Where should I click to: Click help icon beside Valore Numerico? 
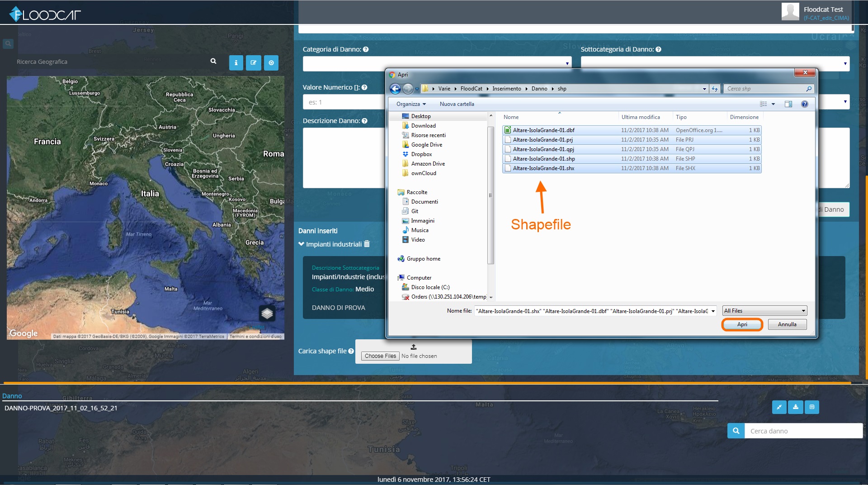364,87
